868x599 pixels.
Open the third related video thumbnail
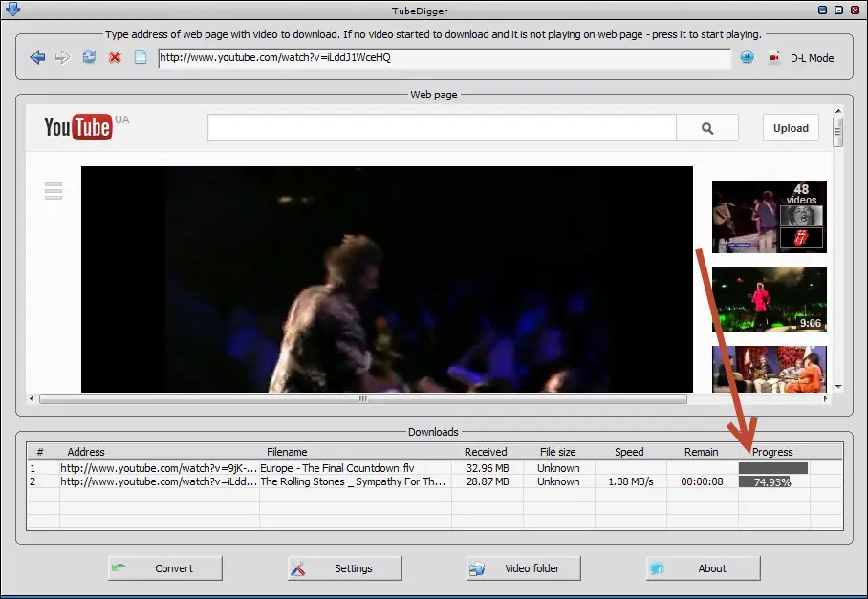(770, 369)
